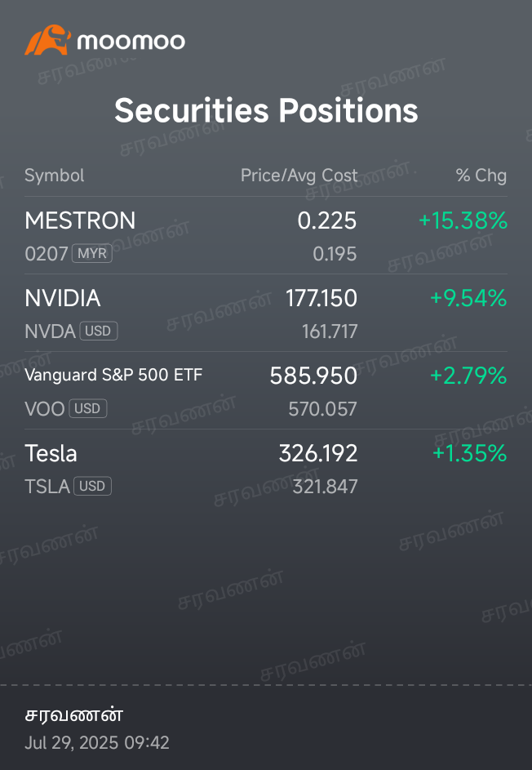
Task: Click the USD badge beside VOO
Action: [88, 408]
